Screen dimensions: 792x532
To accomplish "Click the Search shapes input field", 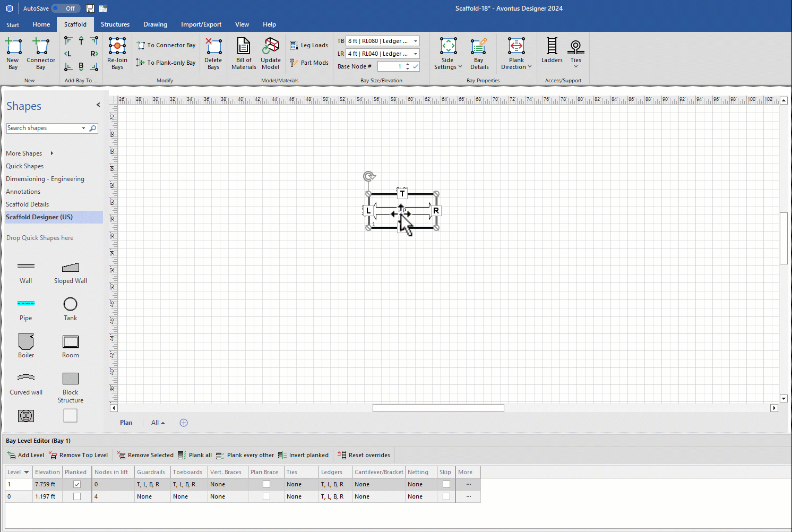I will (x=42, y=128).
